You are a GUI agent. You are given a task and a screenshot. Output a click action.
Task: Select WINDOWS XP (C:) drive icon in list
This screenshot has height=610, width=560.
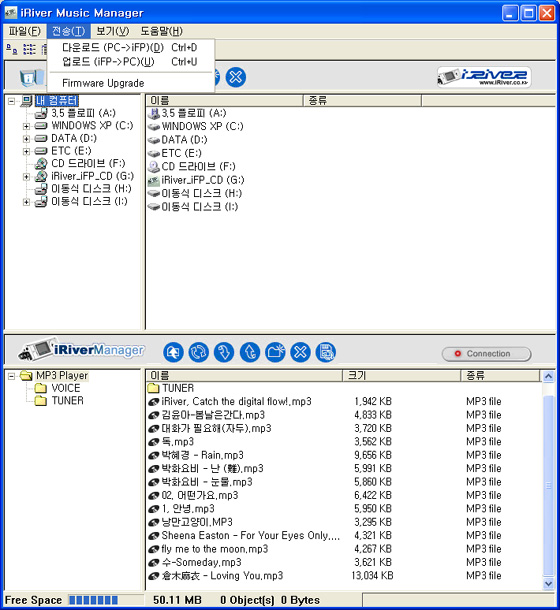(154, 126)
